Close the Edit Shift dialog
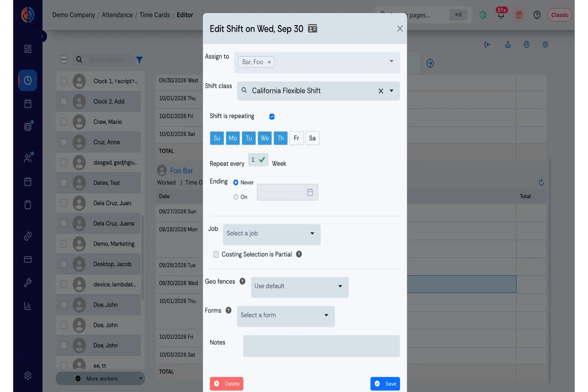 (400, 29)
